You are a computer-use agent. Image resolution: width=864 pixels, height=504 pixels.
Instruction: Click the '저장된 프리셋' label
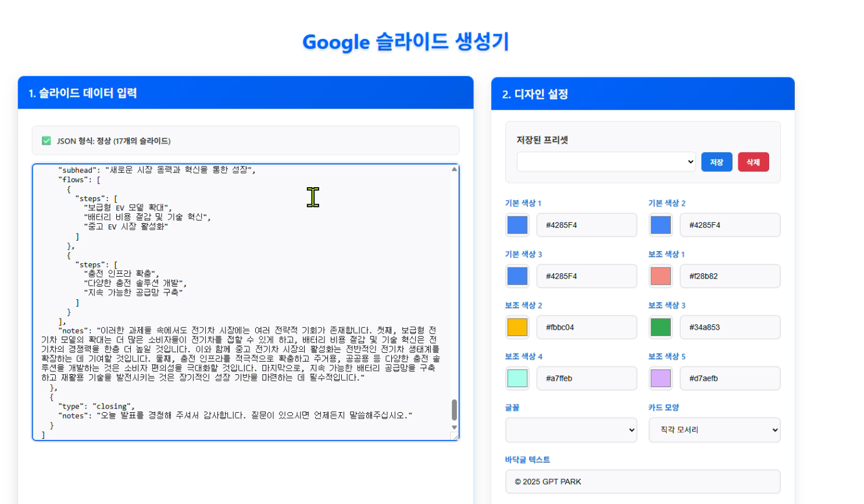pyautogui.click(x=542, y=140)
